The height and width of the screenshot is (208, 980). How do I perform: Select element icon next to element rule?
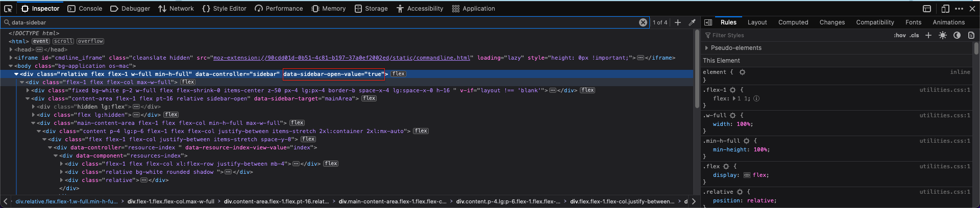click(x=742, y=72)
